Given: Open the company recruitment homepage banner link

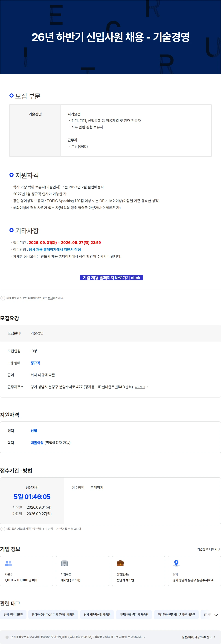Looking at the screenshot, I should coord(111,278).
